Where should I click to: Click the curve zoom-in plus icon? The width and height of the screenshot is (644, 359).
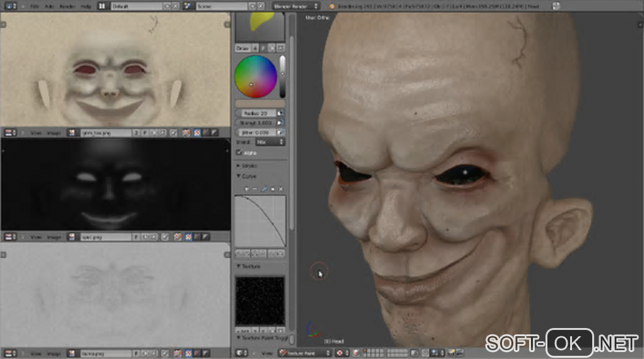coord(247,189)
